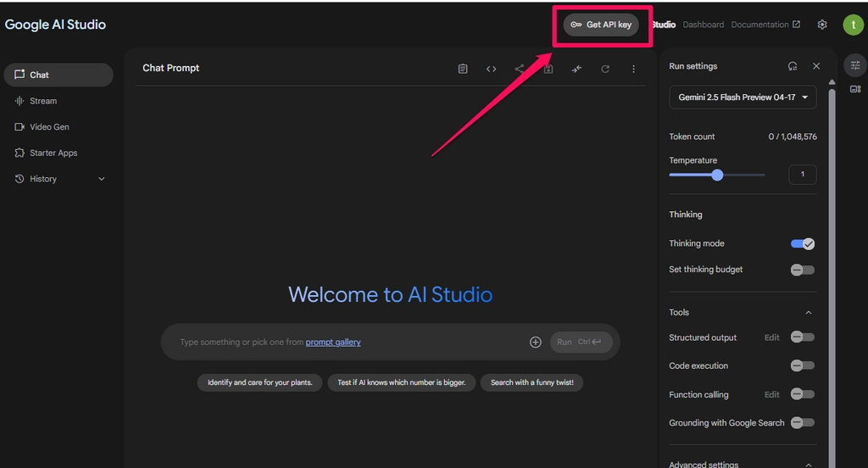Close the Run settings panel
This screenshot has width=868, height=468.
click(816, 66)
